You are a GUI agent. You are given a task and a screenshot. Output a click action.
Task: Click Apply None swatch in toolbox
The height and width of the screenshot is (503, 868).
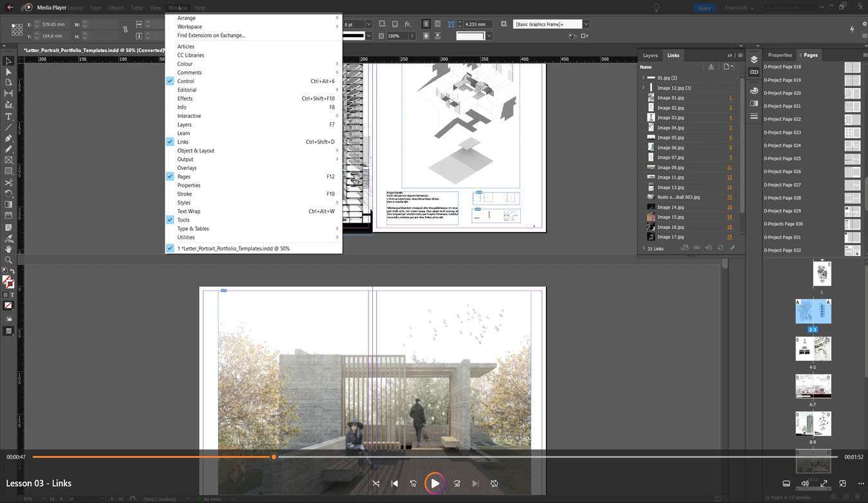8,306
